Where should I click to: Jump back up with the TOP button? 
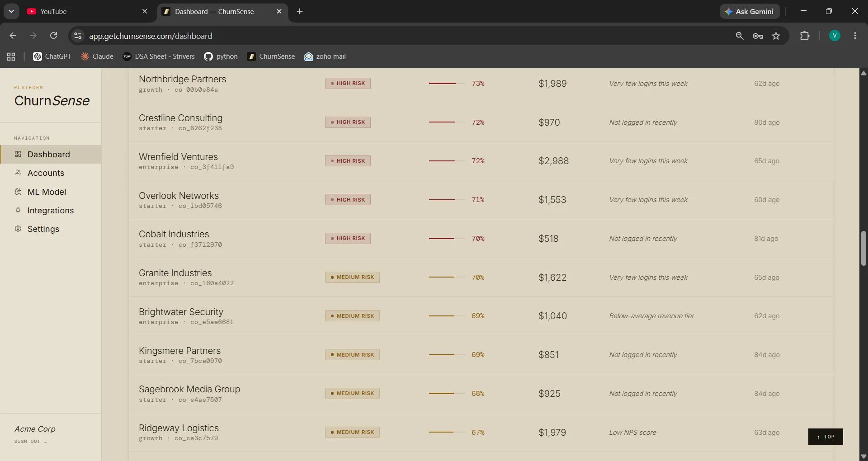[826, 437]
